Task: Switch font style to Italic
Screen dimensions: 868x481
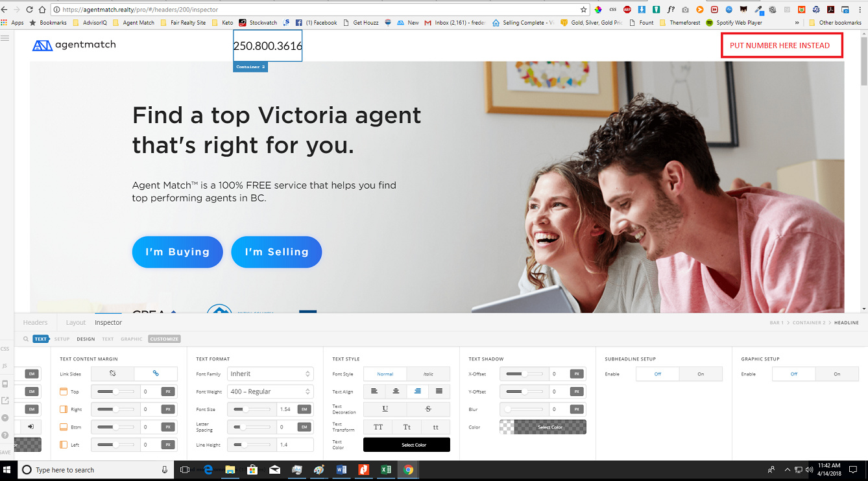Action: pos(428,374)
